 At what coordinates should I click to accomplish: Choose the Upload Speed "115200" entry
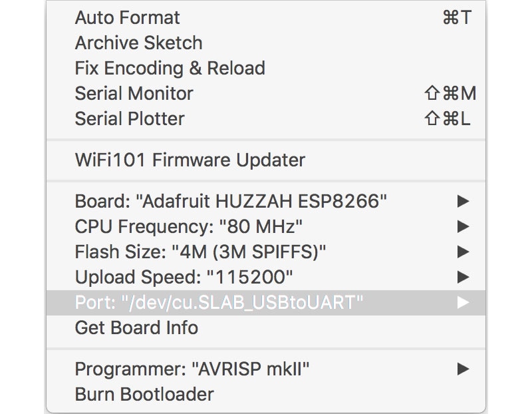pos(184,277)
